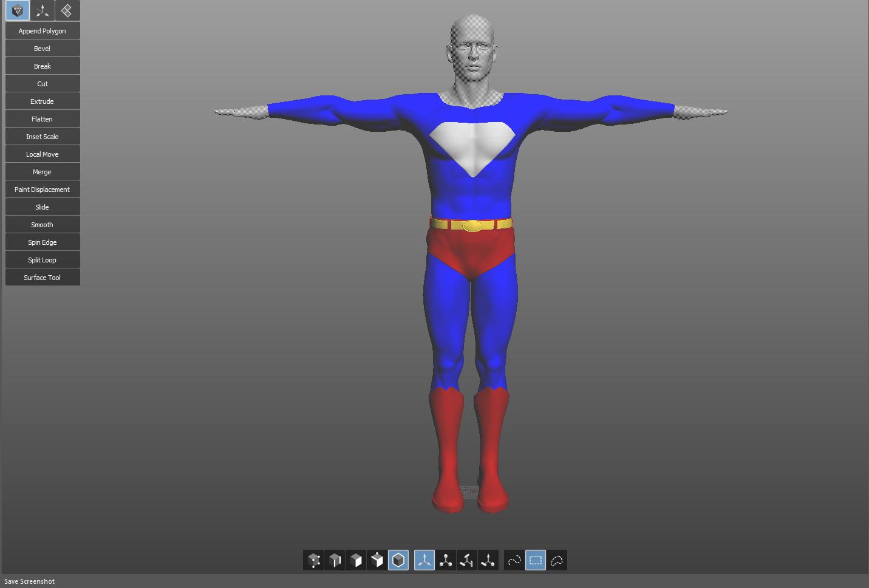Use the Local Move tool
This screenshot has width=869, height=588.
(43, 154)
